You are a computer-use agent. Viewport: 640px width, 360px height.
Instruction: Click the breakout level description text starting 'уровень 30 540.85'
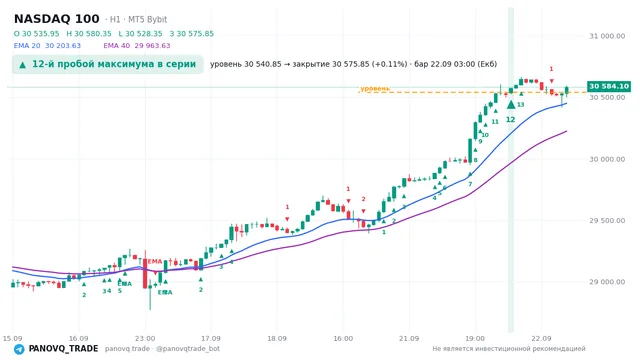click(x=353, y=64)
